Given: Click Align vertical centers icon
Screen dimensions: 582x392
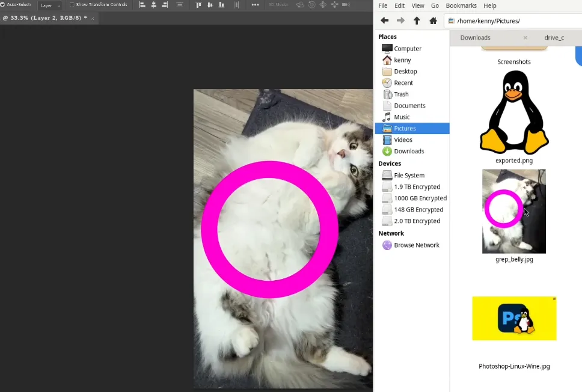Looking at the screenshot, I should tap(210, 5).
